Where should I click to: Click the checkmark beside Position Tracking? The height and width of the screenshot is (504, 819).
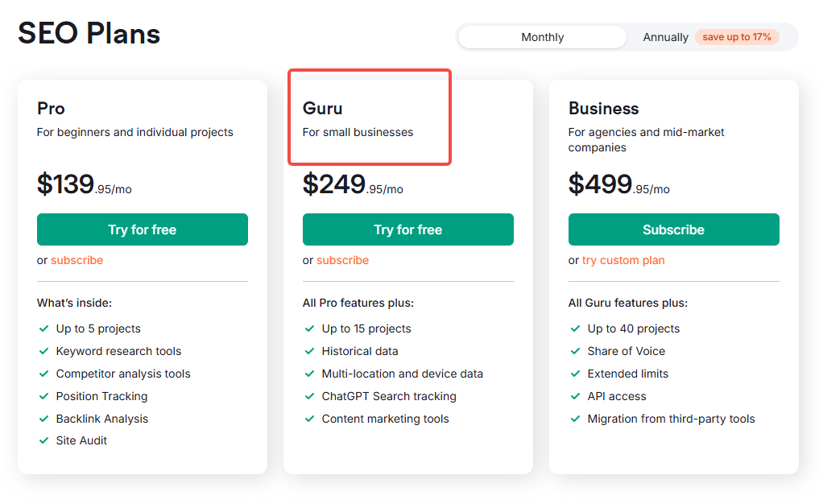click(x=43, y=396)
